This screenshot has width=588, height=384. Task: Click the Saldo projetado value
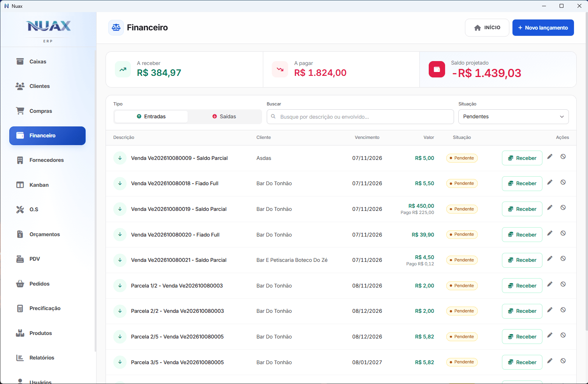(486, 73)
